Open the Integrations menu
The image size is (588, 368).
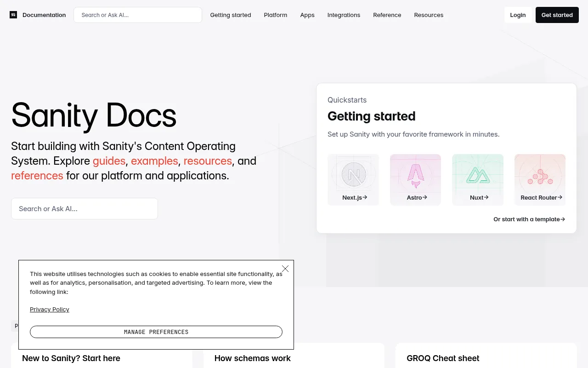pos(344,15)
